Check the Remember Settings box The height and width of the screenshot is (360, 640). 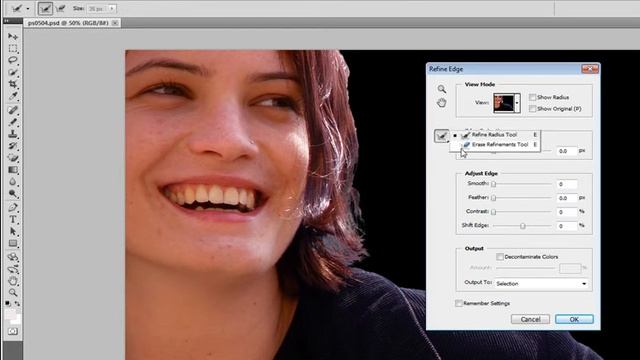point(459,303)
